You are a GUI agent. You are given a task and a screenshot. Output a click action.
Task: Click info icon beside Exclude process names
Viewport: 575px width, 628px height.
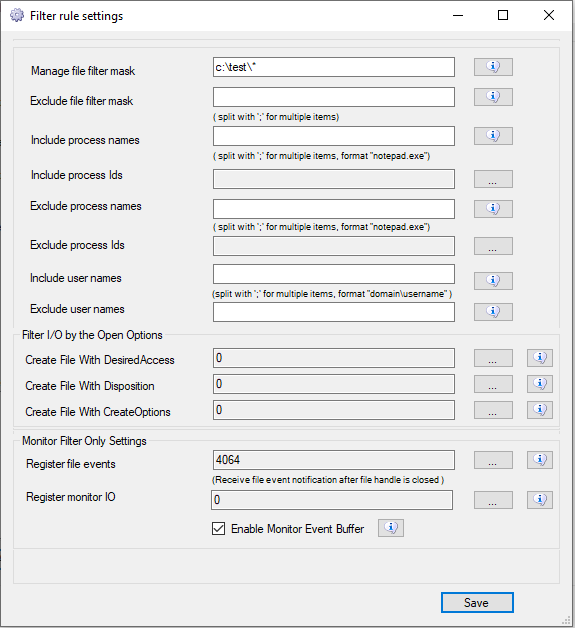(x=493, y=209)
